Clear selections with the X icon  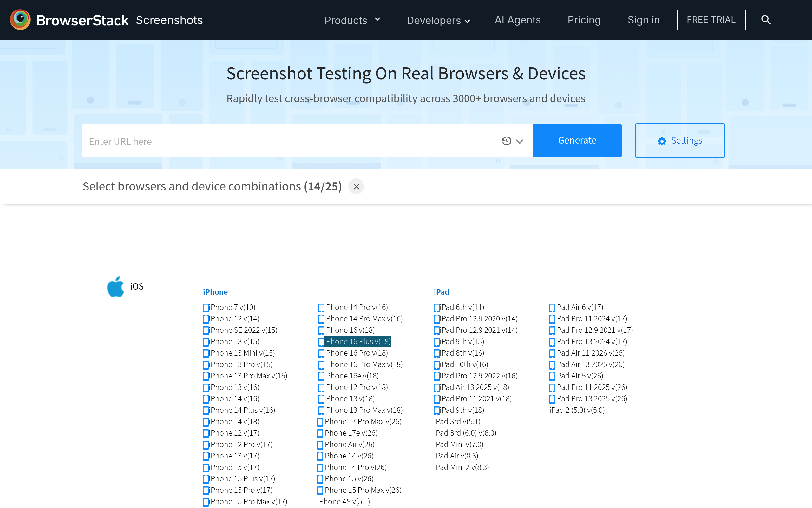tap(356, 186)
